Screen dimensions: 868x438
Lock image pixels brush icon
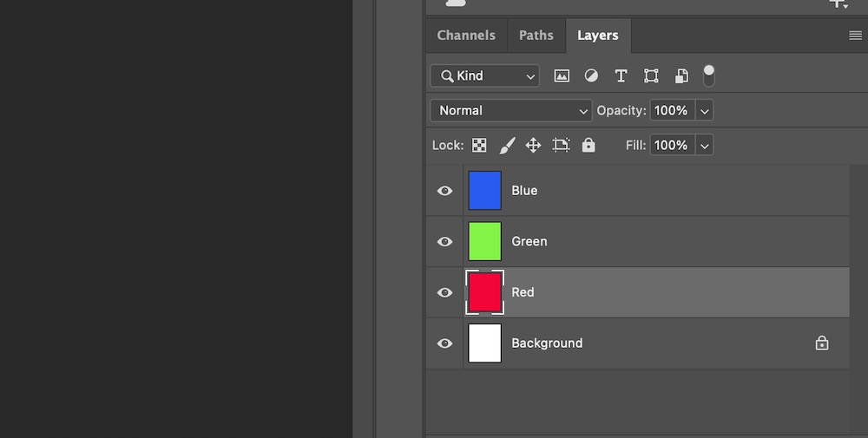[x=508, y=146]
